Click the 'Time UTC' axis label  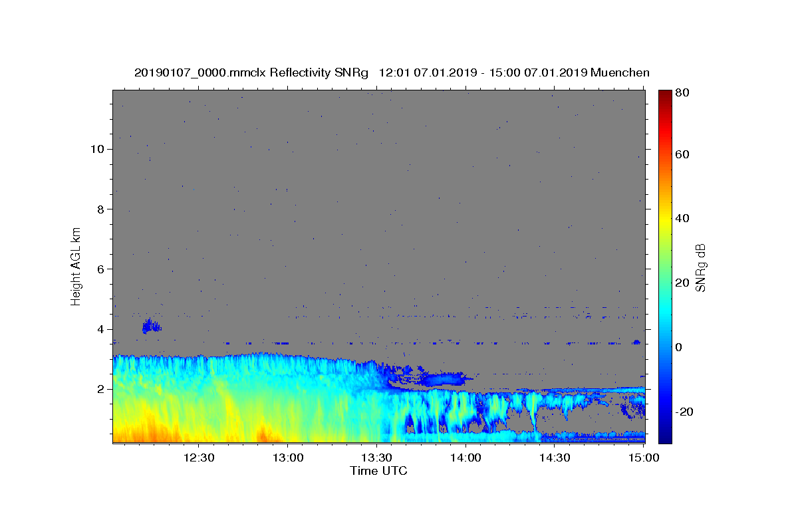pos(378,471)
